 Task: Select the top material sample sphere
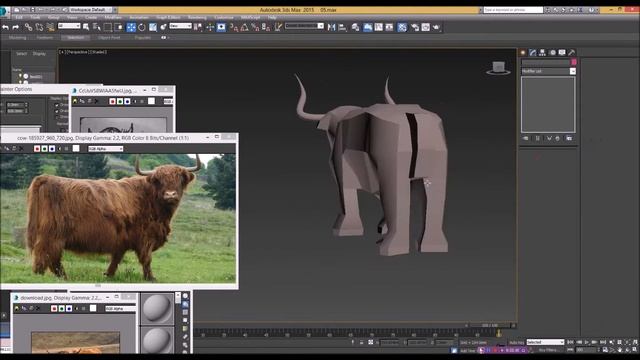157,309
